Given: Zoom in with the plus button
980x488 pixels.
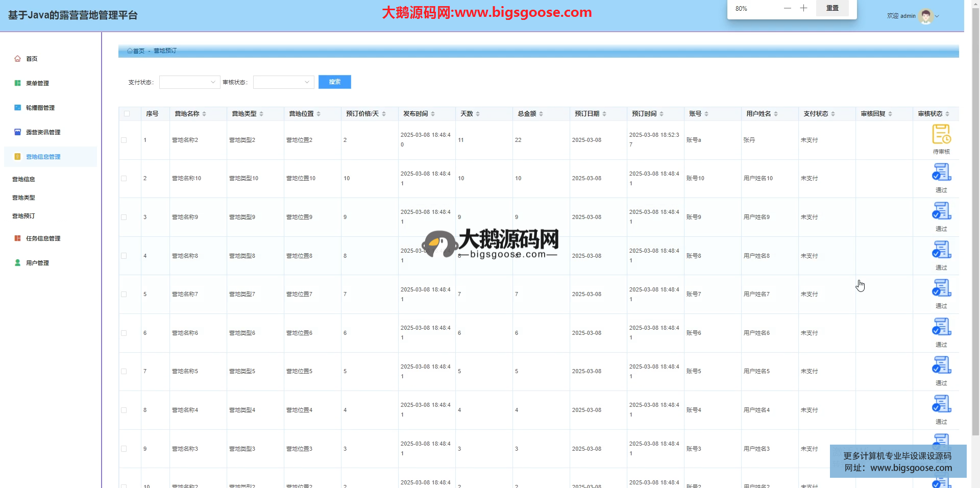Looking at the screenshot, I should coord(803,8).
